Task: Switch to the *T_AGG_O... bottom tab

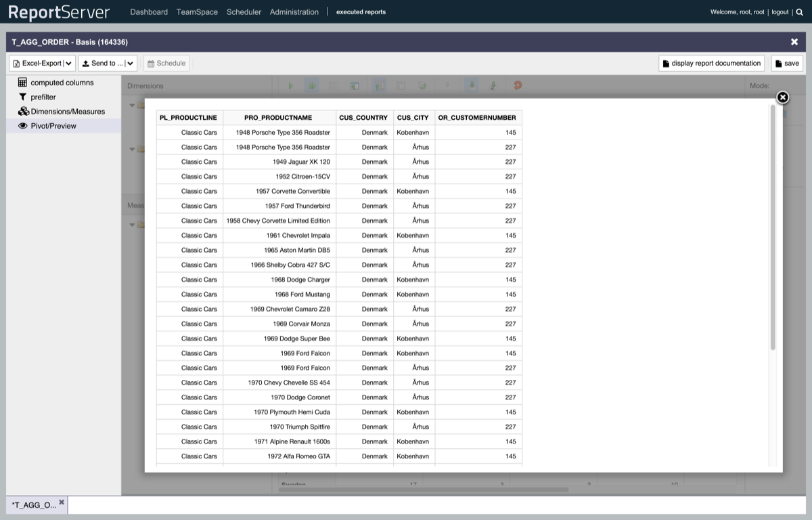Action: pyautogui.click(x=32, y=504)
